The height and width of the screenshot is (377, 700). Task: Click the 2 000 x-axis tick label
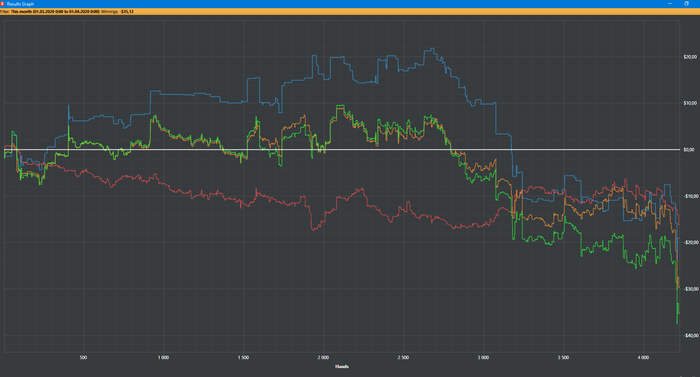323,358
